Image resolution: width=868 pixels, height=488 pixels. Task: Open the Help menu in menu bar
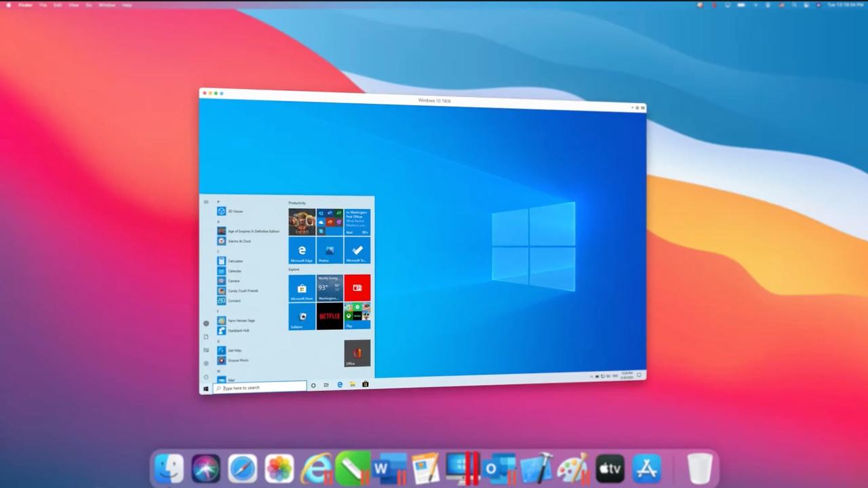[127, 5]
